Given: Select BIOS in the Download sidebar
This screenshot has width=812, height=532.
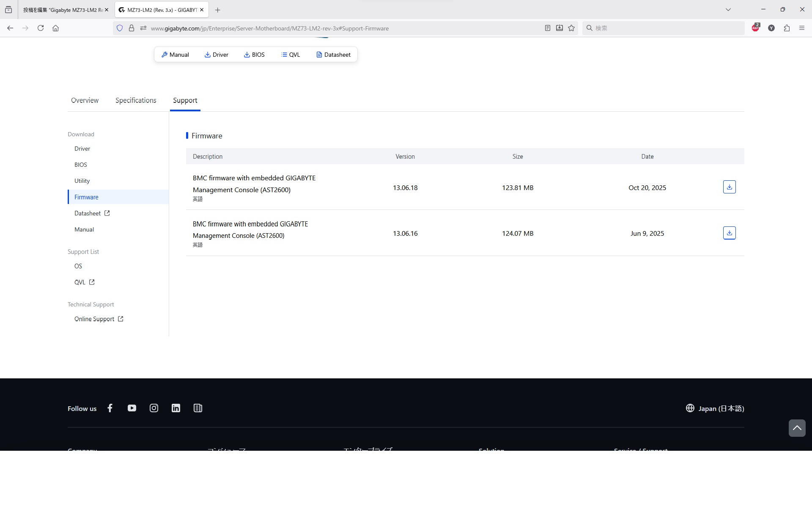Looking at the screenshot, I should [80, 165].
